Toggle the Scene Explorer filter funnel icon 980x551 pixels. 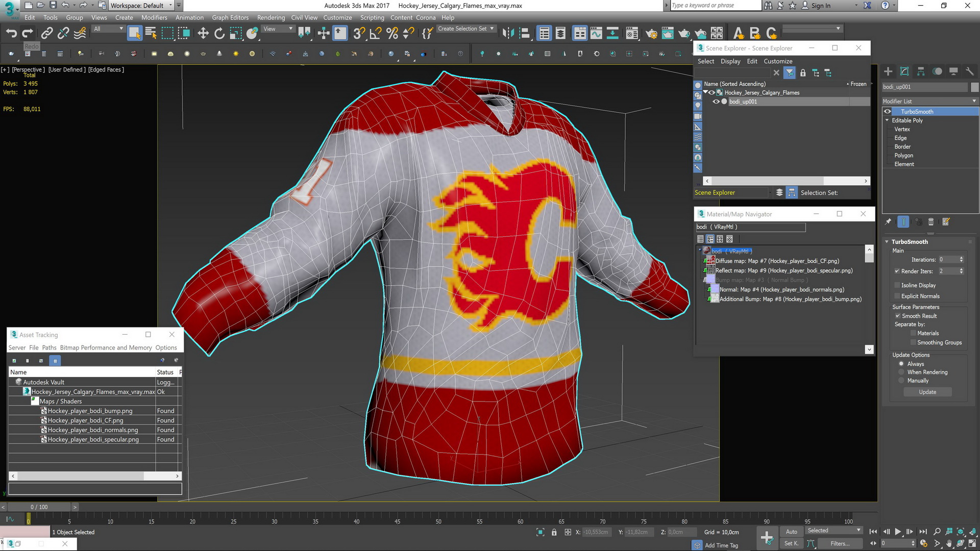790,73
